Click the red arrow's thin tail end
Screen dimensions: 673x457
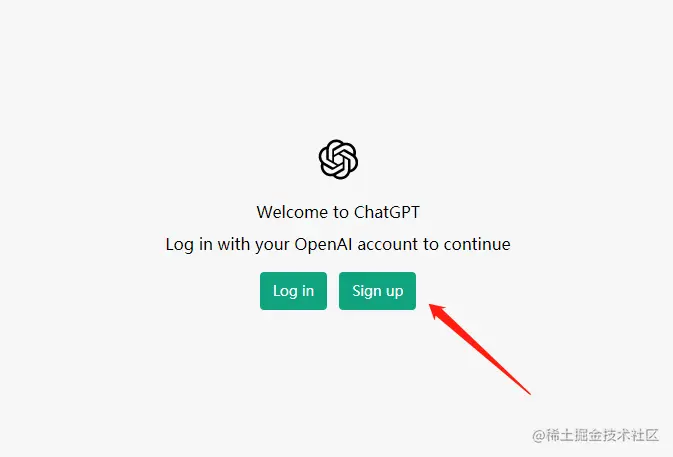527,391
